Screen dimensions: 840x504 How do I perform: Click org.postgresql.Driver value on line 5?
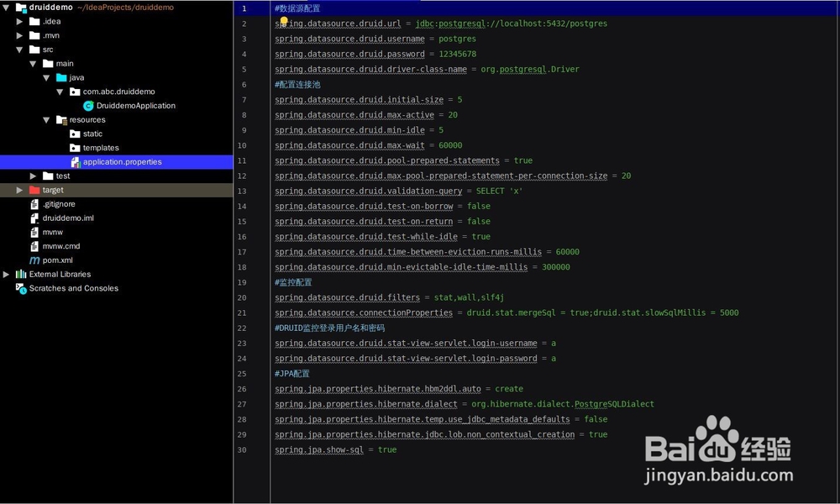(530, 69)
